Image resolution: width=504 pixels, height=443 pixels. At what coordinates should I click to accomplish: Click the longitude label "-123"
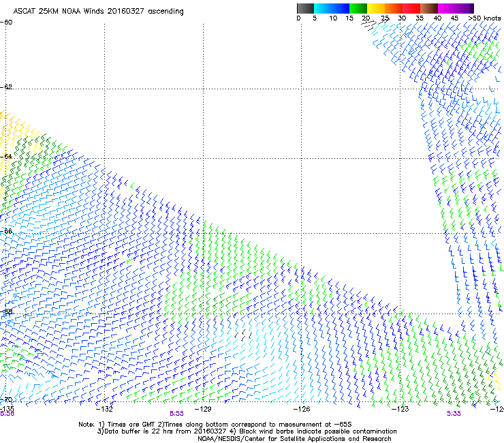click(400, 409)
